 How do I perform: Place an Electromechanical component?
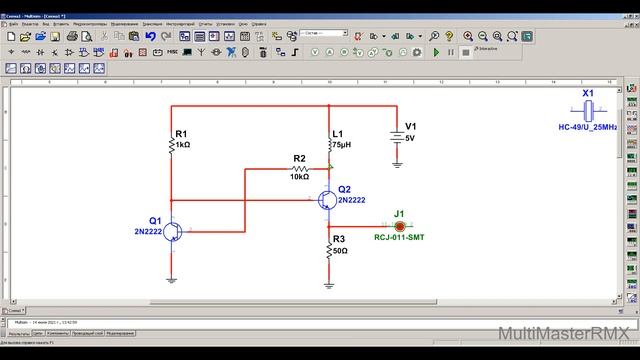216,52
